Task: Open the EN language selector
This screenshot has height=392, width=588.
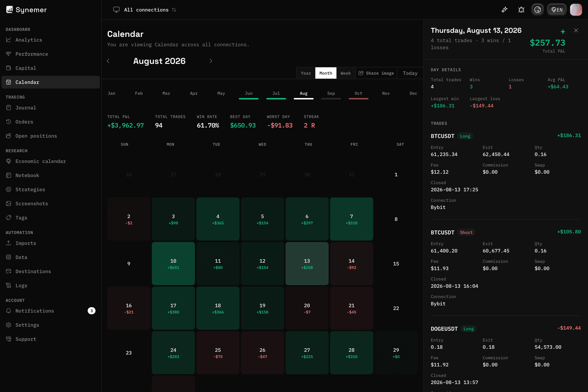Action: pyautogui.click(x=557, y=10)
